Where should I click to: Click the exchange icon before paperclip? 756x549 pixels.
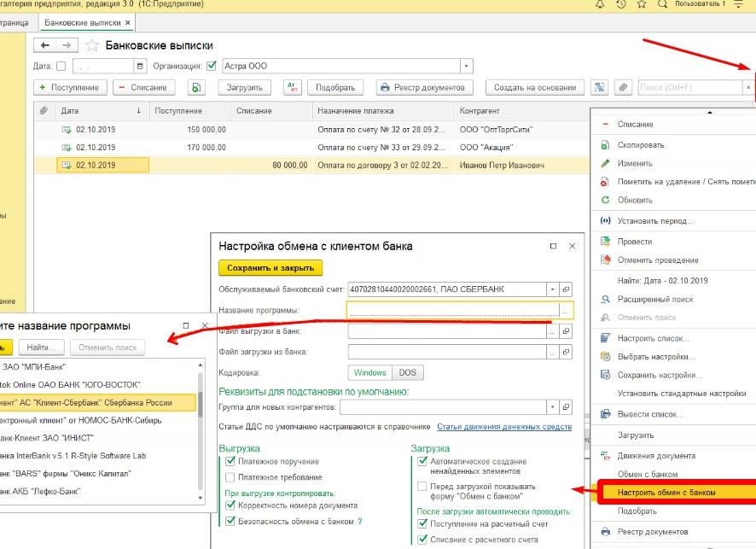tap(599, 87)
